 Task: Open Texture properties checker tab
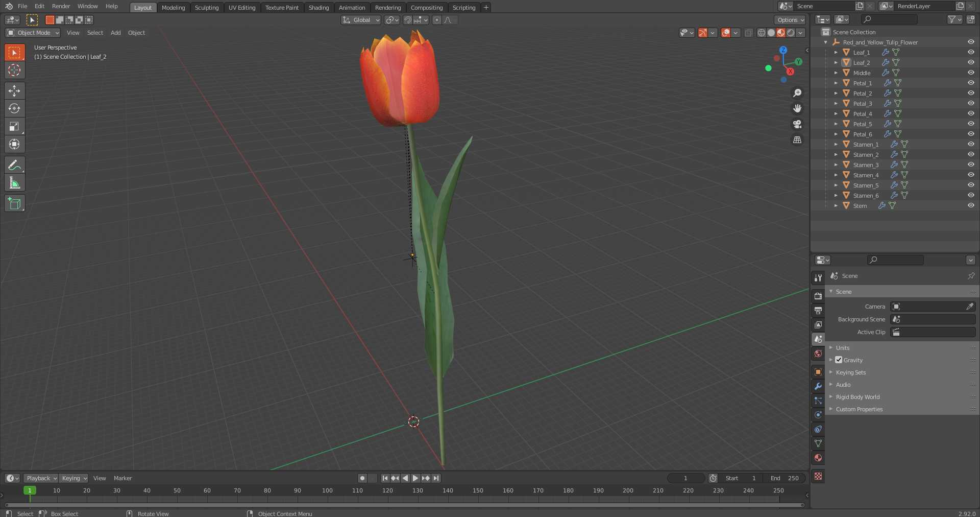(818, 476)
